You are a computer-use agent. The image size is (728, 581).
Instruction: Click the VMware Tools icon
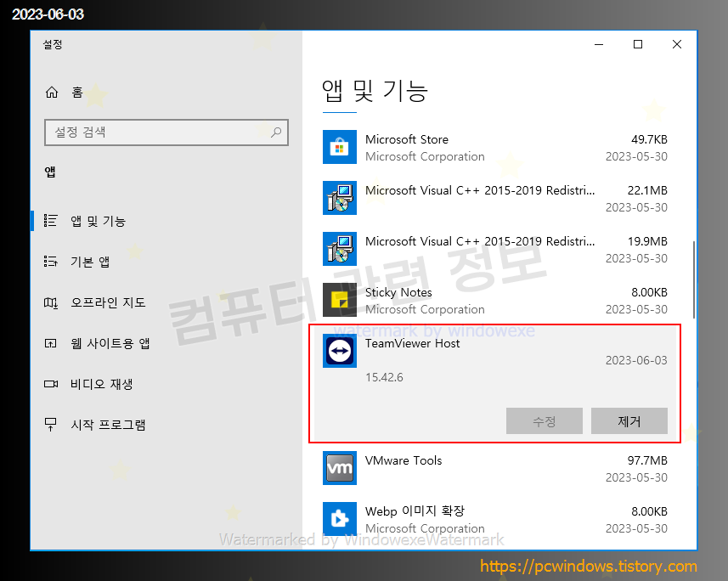coord(340,468)
